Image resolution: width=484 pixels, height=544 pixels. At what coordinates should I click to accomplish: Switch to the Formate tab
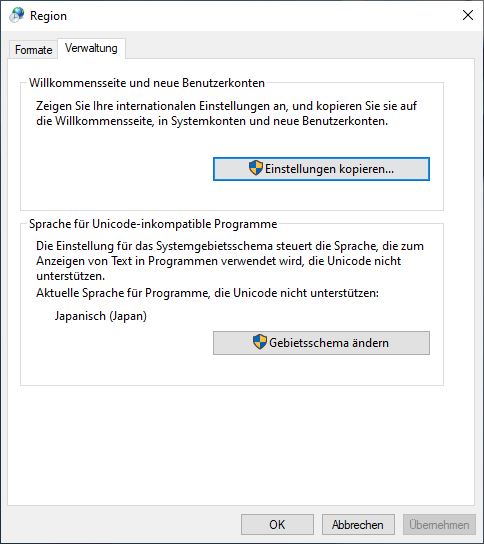click(33, 50)
